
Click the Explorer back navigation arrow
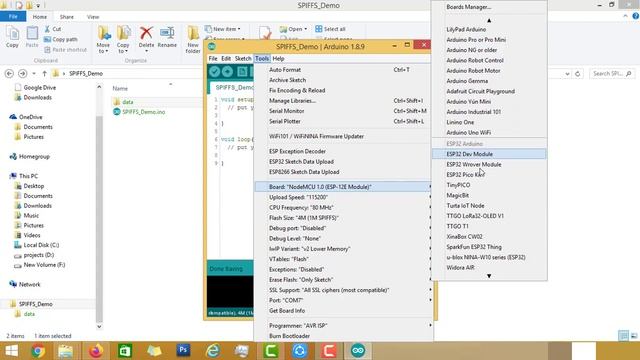click(9, 73)
